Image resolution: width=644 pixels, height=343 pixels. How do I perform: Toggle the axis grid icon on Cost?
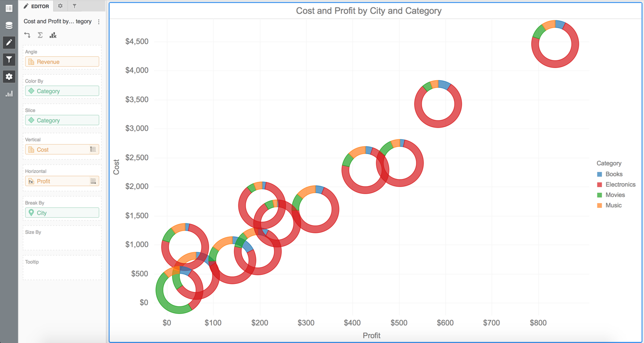pyautogui.click(x=93, y=150)
